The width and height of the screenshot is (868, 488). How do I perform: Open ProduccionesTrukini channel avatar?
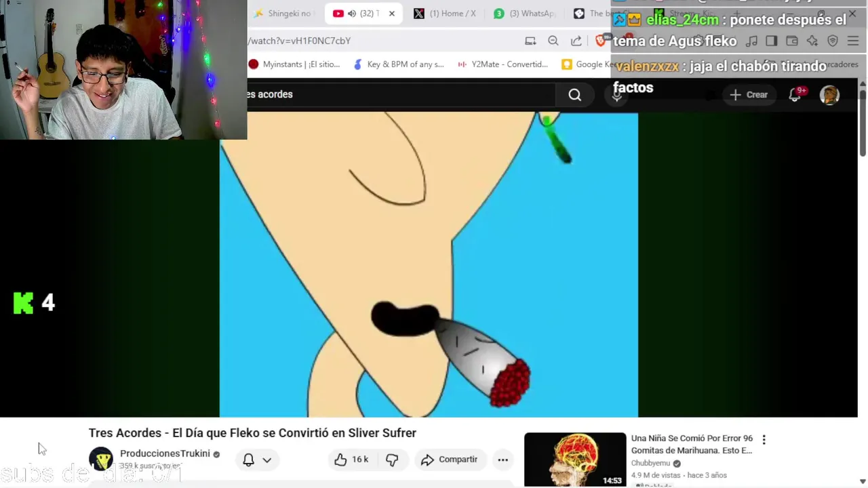pyautogui.click(x=101, y=460)
